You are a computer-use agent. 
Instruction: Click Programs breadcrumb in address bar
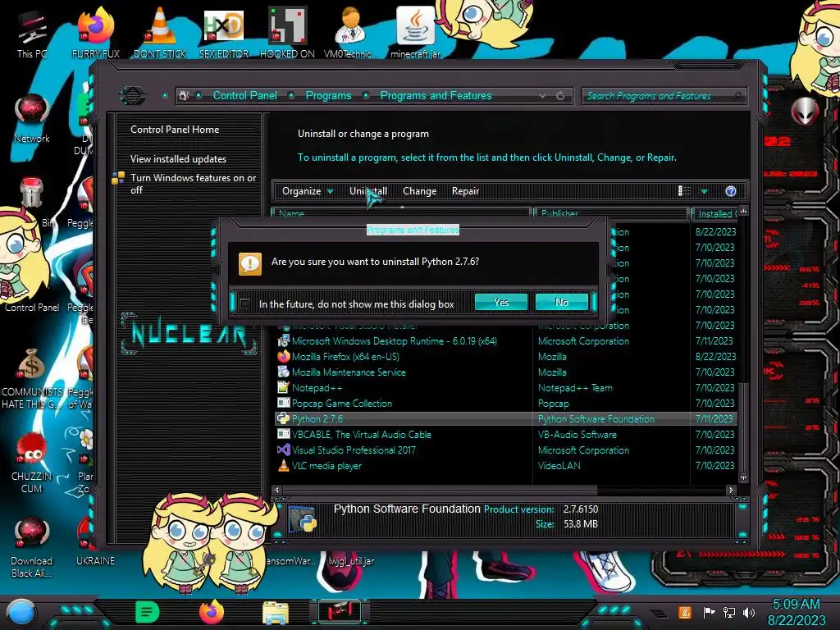tap(328, 96)
